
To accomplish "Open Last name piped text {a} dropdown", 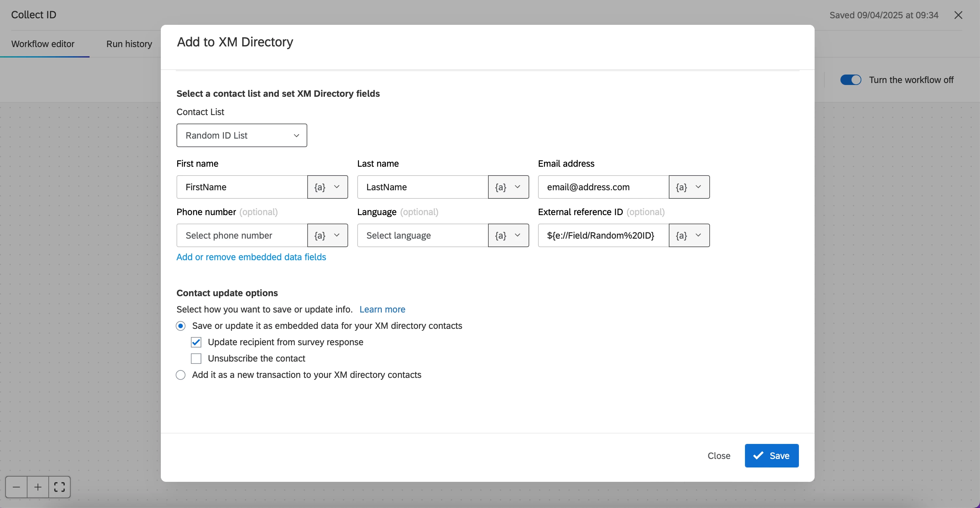I will (x=508, y=187).
